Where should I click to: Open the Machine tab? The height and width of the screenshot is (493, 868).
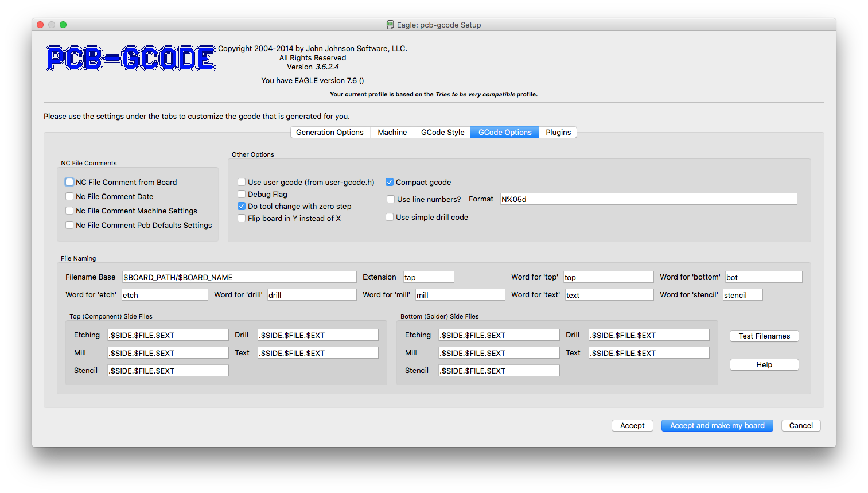click(392, 132)
